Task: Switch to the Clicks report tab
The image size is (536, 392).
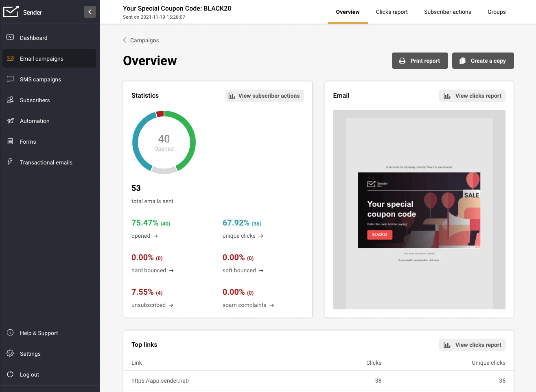Action: 392,12
